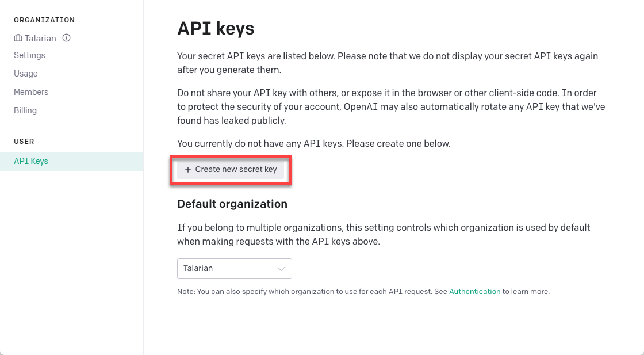Image resolution: width=644 pixels, height=355 pixels.
Task: Expand the Talarian default organization dropdown
Action: click(234, 269)
